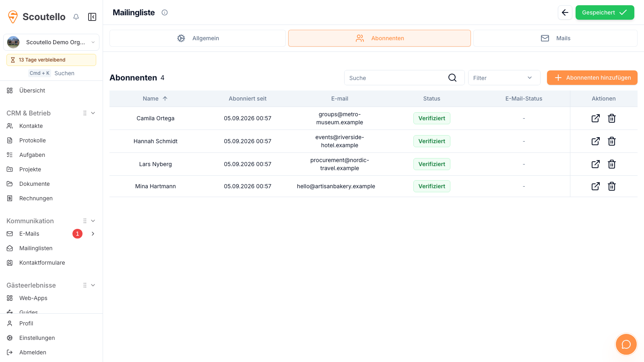Click the events@riverside-hotel.example cell
The width and height of the screenshot is (644, 362).
[x=340, y=141]
